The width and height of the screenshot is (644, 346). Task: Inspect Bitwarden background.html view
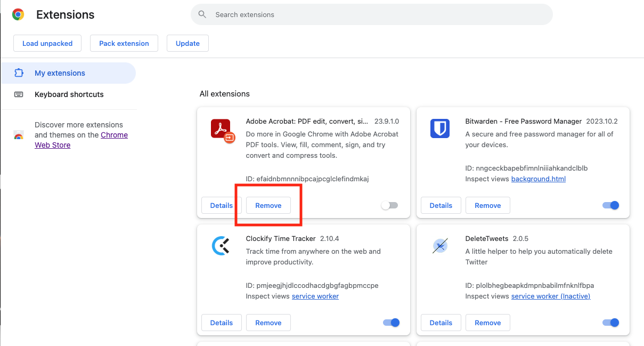tap(539, 179)
